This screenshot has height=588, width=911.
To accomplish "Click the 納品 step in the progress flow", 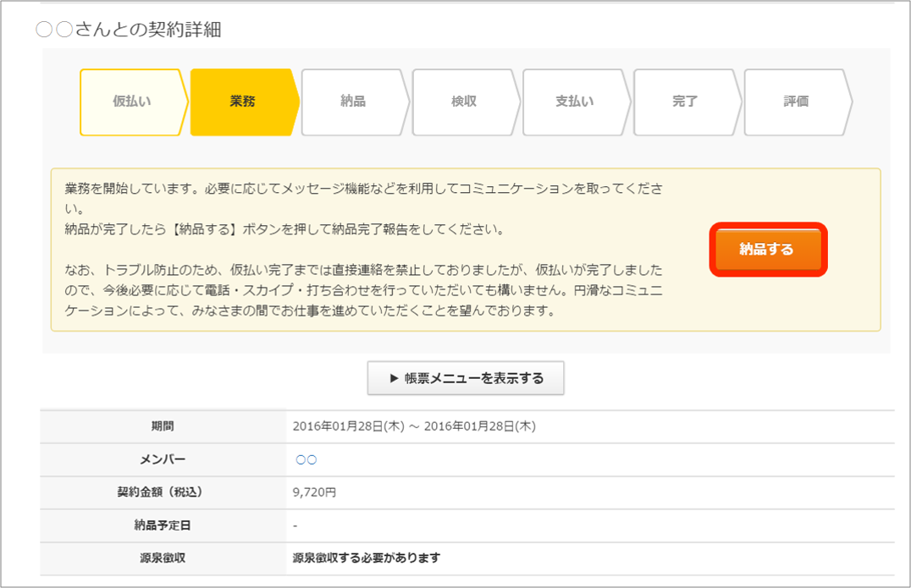I will pyautogui.click(x=353, y=102).
